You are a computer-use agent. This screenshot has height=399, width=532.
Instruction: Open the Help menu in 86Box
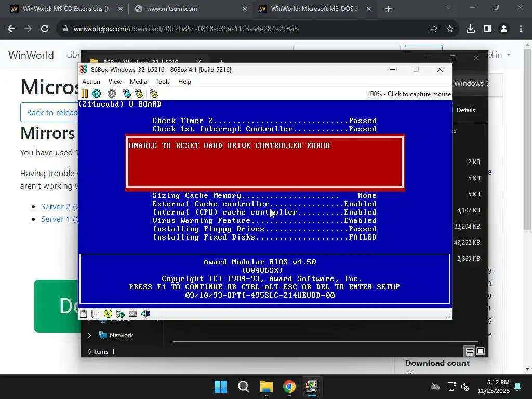184,82
